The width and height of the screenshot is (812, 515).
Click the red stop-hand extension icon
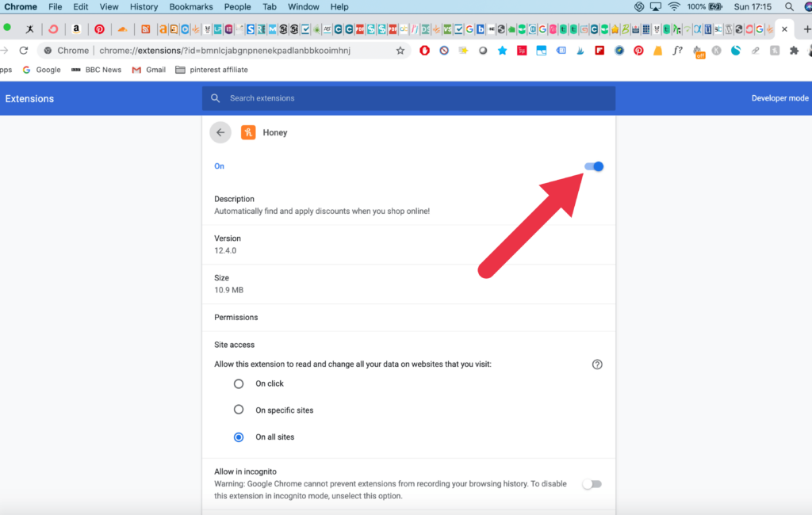[x=425, y=51]
